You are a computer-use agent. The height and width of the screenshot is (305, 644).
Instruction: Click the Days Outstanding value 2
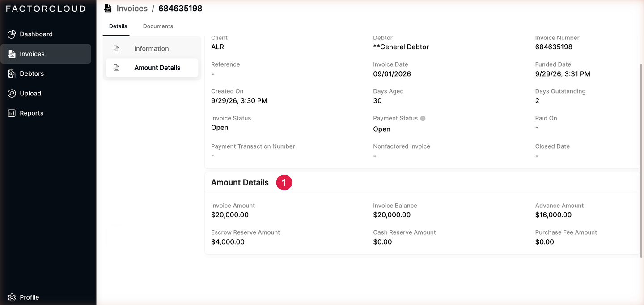[537, 101]
